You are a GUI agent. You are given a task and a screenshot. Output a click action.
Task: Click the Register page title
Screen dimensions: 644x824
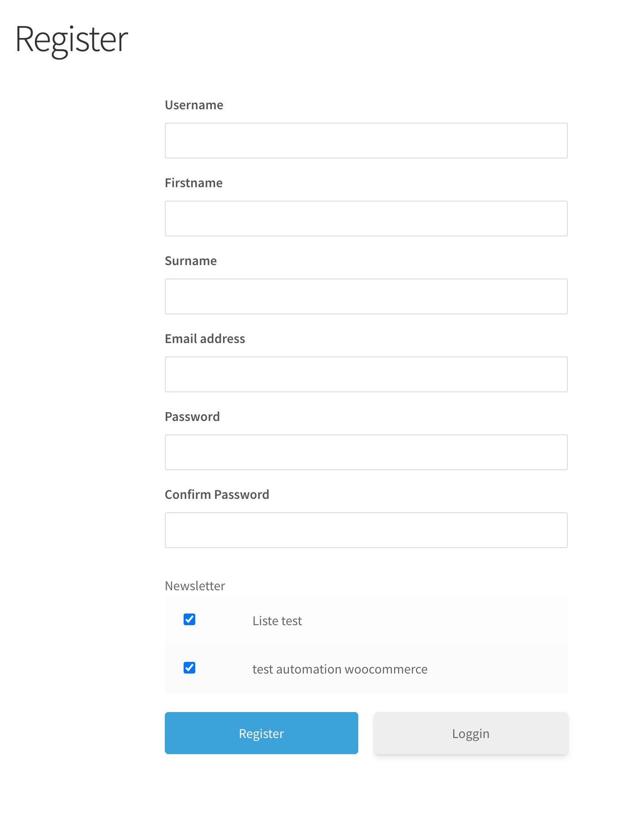(72, 40)
